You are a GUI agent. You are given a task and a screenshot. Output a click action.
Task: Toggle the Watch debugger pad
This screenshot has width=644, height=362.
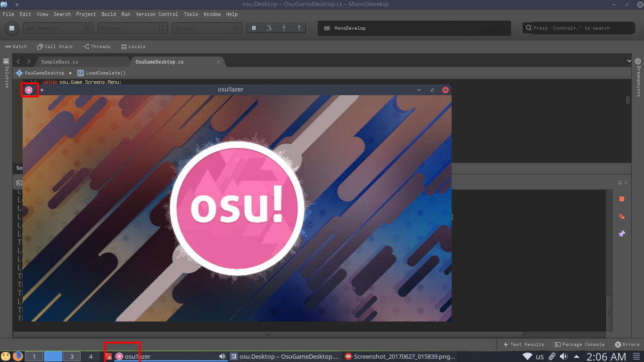click(x=16, y=46)
